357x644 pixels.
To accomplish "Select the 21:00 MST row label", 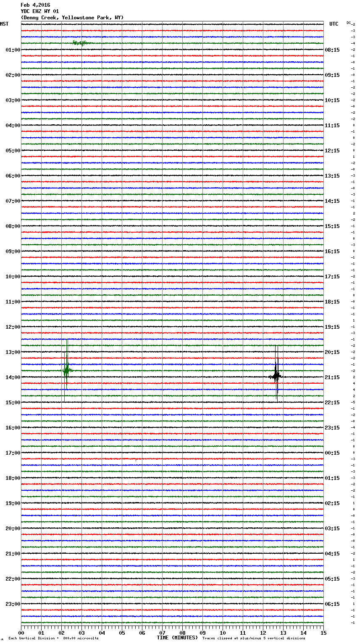I will pos(13,554).
